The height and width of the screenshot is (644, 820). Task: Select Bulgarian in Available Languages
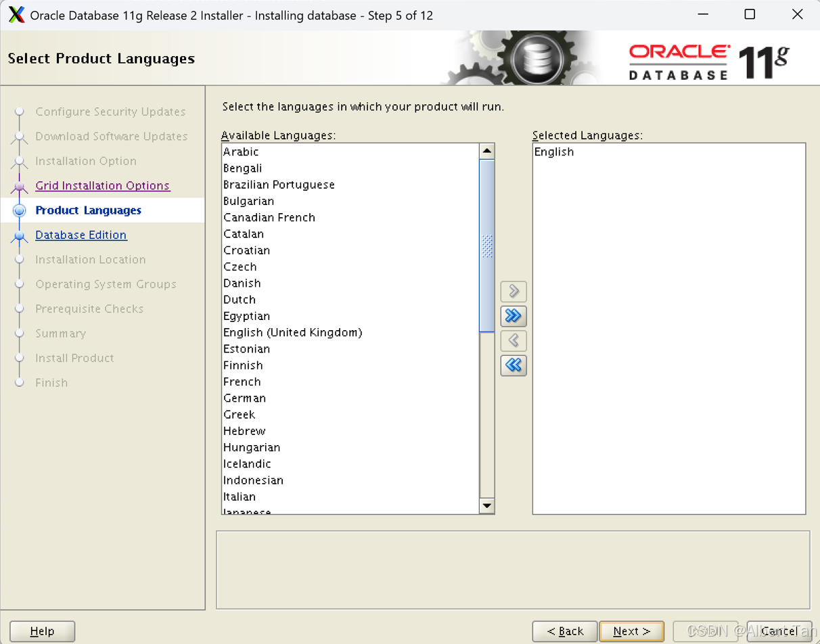(350, 201)
